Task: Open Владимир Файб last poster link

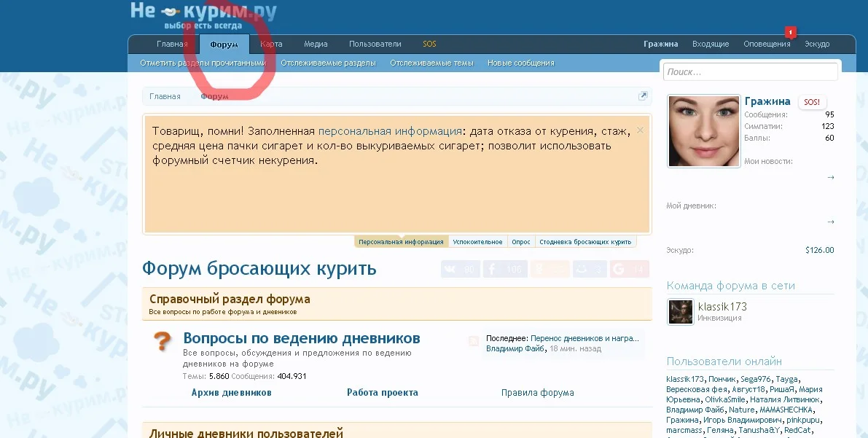Action: (515, 348)
